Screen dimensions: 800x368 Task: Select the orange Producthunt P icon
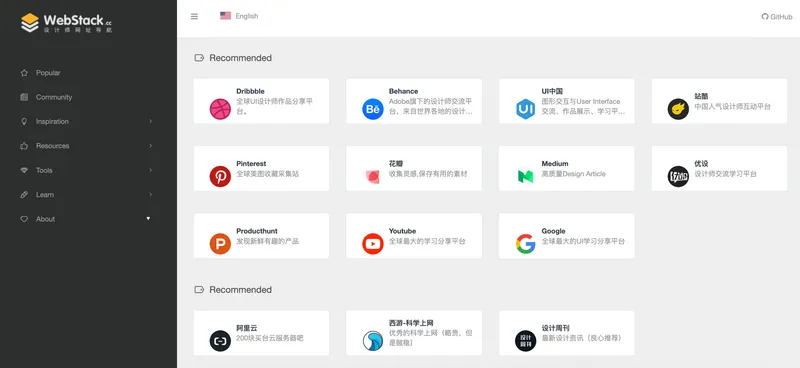click(x=220, y=243)
